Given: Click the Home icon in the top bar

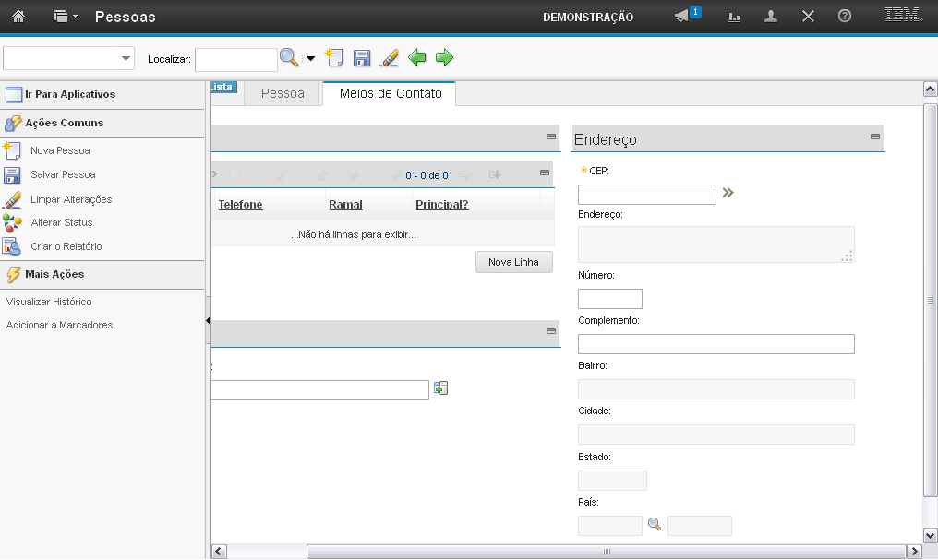Looking at the screenshot, I should pyautogui.click(x=18, y=17).
